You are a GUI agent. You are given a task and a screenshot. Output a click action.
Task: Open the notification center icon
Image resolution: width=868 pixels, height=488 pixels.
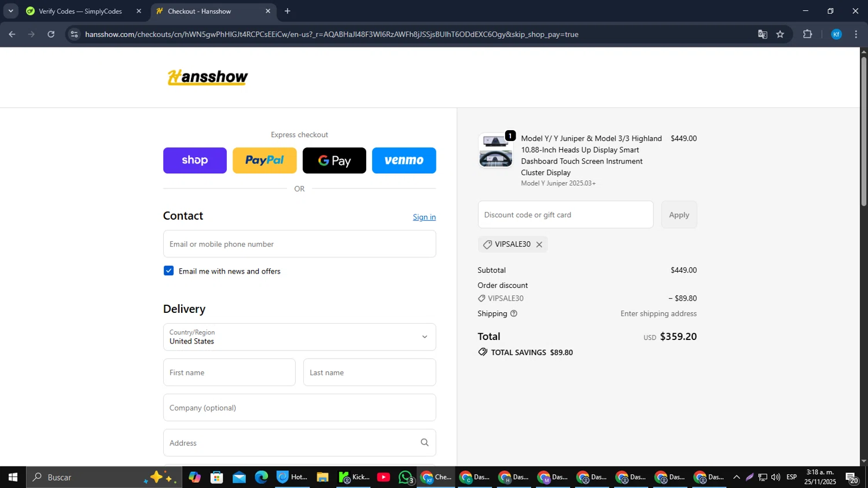pyautogui.click(x=852, y=478)
